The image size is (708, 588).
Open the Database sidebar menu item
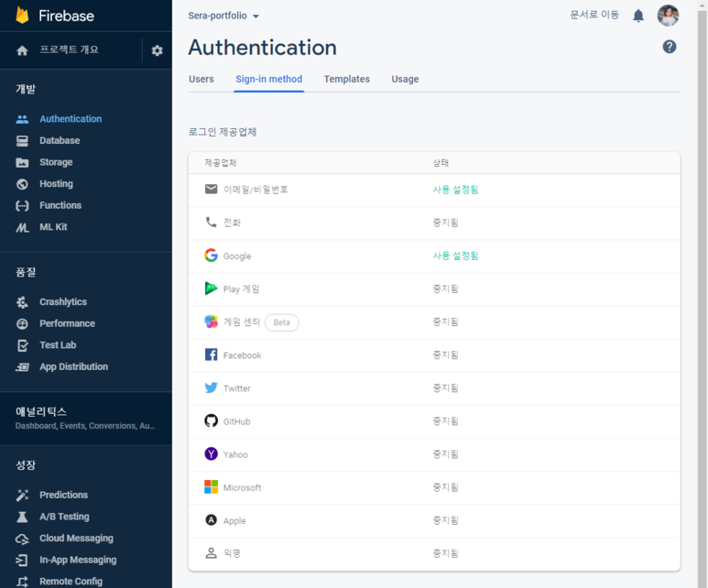[x=60, y=140]
